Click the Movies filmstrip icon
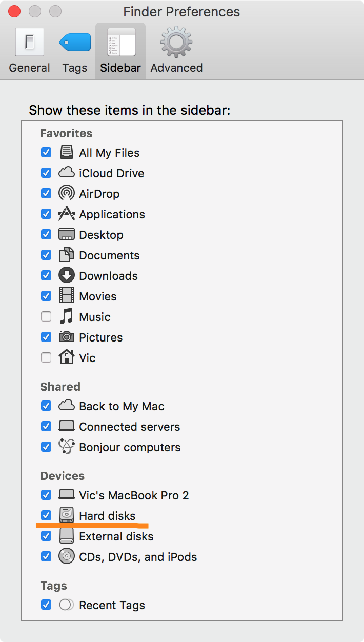 click(67, 296)
